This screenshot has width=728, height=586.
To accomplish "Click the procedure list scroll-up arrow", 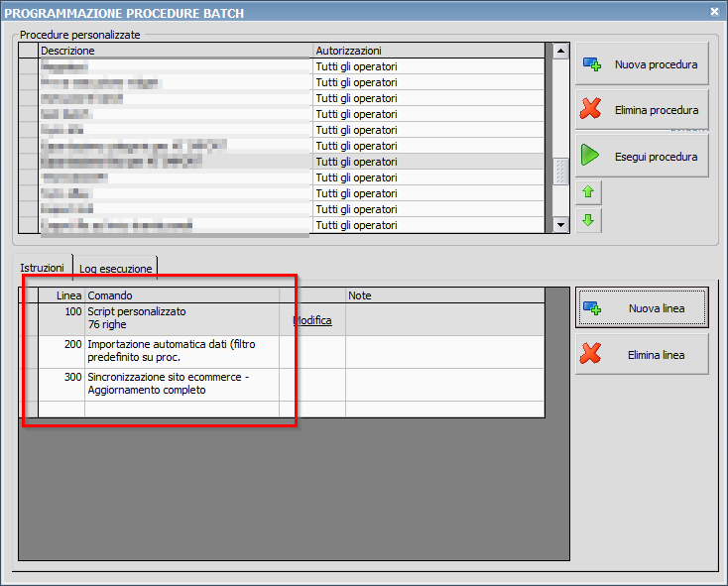I will [x=560, y=51].
